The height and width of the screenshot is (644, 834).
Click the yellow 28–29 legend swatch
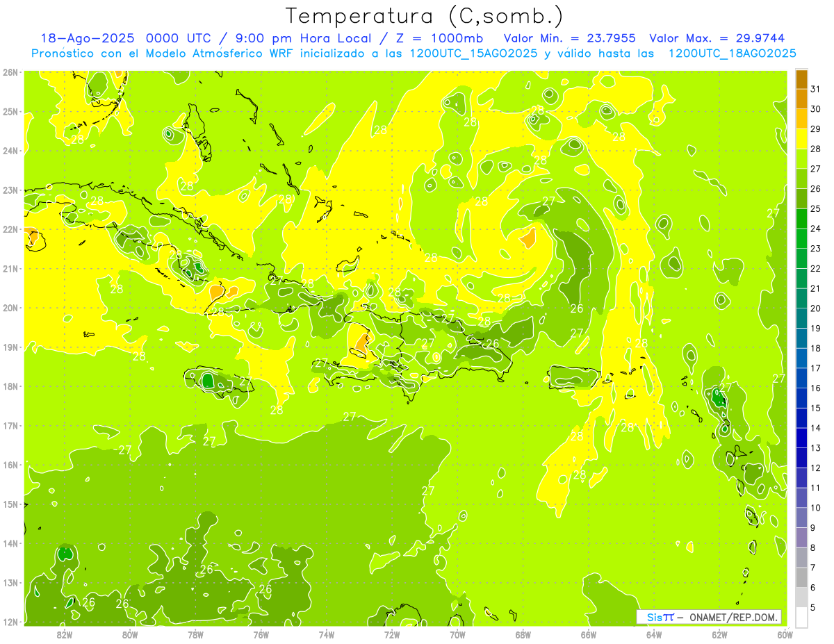(x=801, y=139)
